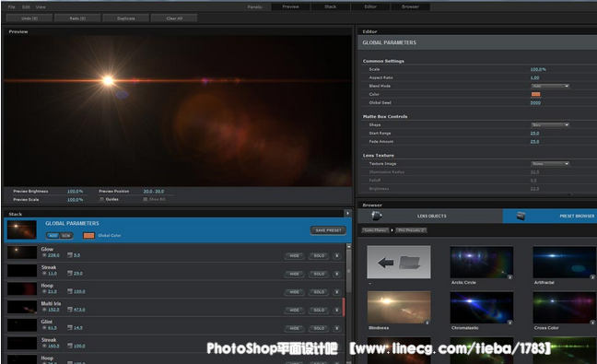Open the back folder icon in browser
This screenshot has height=364, width=597.
pyautogui.click(x=399, y=262)
